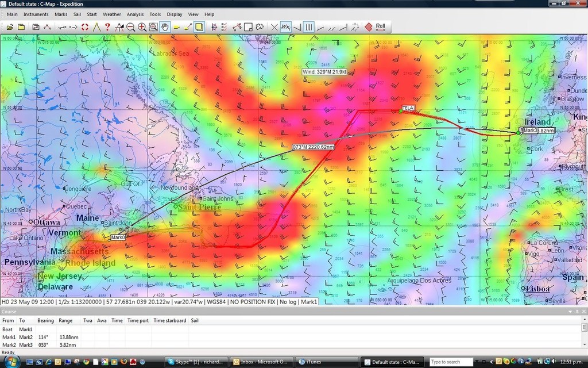Close the Course panel

(583, 311)
